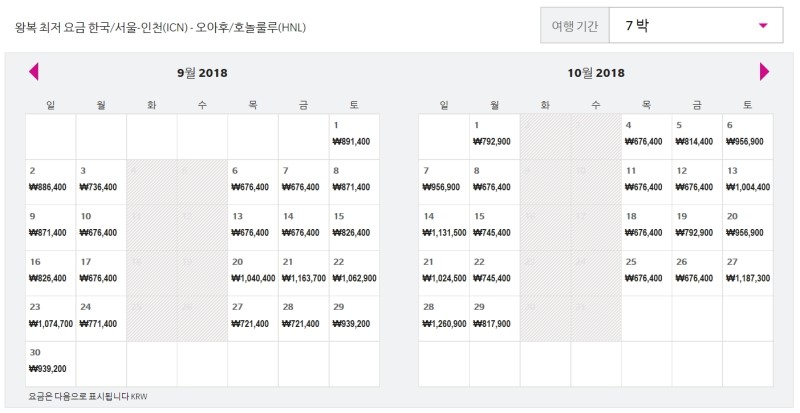Viewport: 800px width, 413px height.
Task: Choose September 30 priced ₩939,200
Action: pos(51,363)
